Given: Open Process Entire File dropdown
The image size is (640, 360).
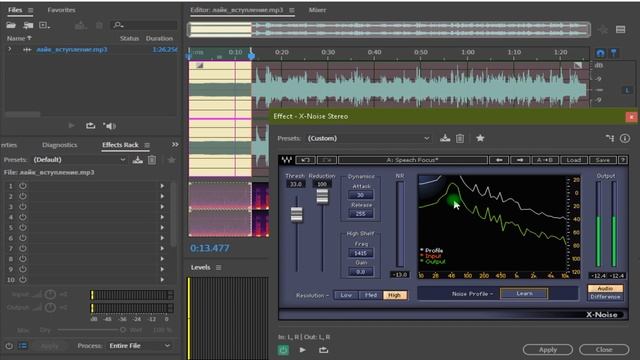Looking at the screenshot, I should pos(139,346).
